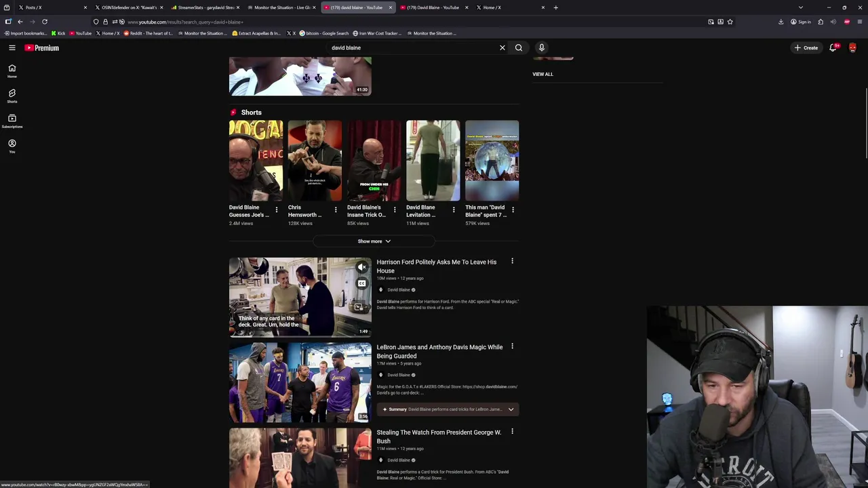Click VIEW ALL link
This screenshot has width=868, height=488.
click(x=542, y=74)
